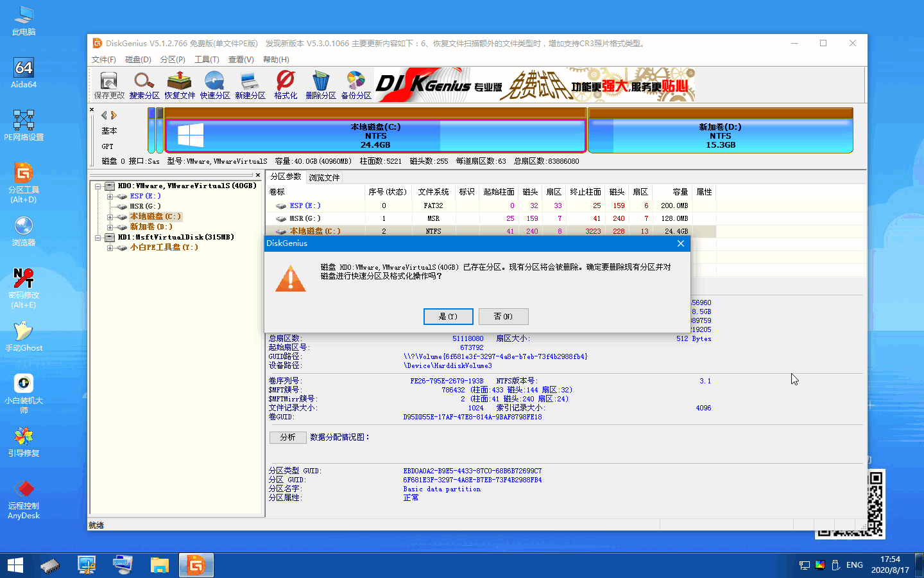Open the 搜索分区 partition search tool
924x578 pixels.
coord(144,84)
